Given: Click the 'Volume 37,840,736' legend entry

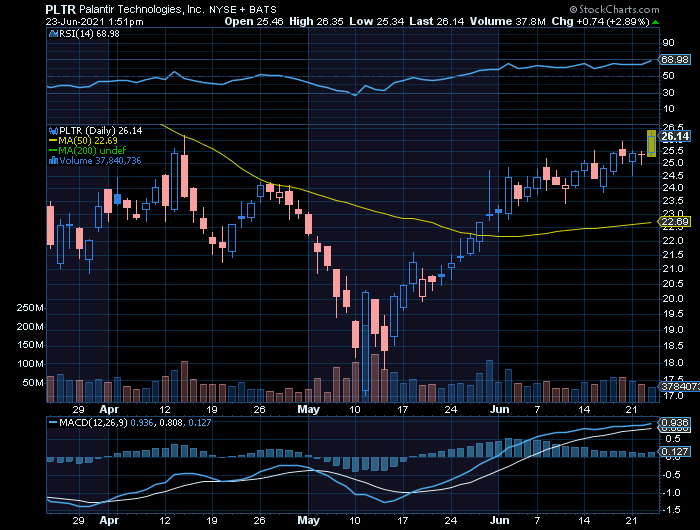Looking at the screenshot, I should click(x=100, y=161).
